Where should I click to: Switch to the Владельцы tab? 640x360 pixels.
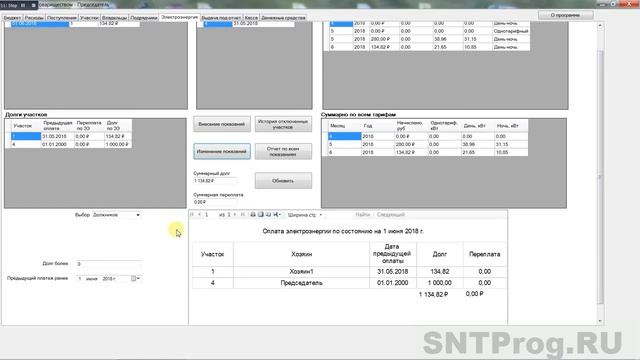[x=114, y=18]
